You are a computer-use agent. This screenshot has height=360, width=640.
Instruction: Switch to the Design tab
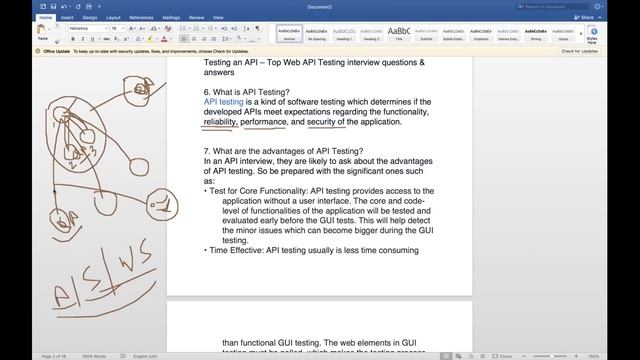(x=90, y=18)
